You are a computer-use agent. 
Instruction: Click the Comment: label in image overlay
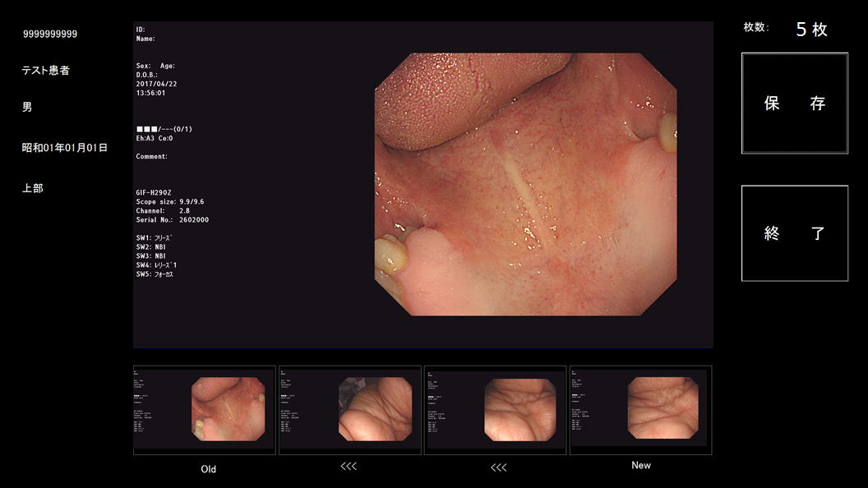(152, 157)
